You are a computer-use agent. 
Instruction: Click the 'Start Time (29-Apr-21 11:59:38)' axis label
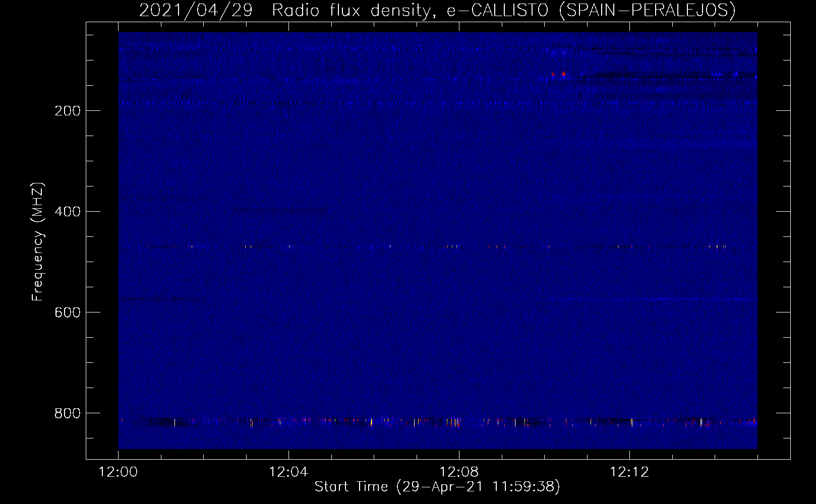point(437,487)
